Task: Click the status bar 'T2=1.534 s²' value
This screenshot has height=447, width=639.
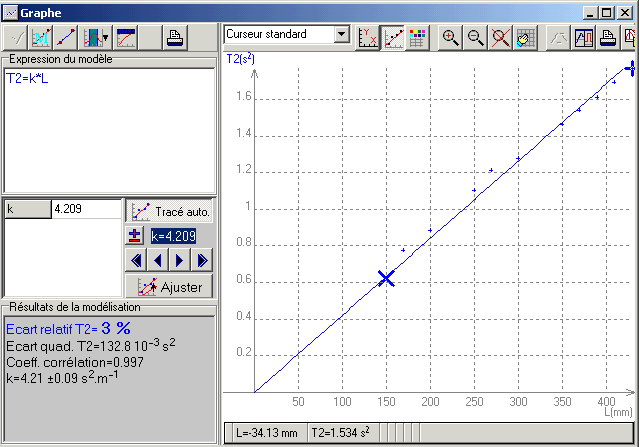Action: (341, 432)
